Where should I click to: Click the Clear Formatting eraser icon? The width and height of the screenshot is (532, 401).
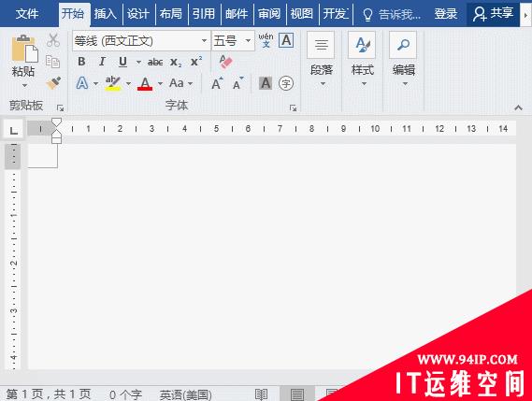pos(225,62)
